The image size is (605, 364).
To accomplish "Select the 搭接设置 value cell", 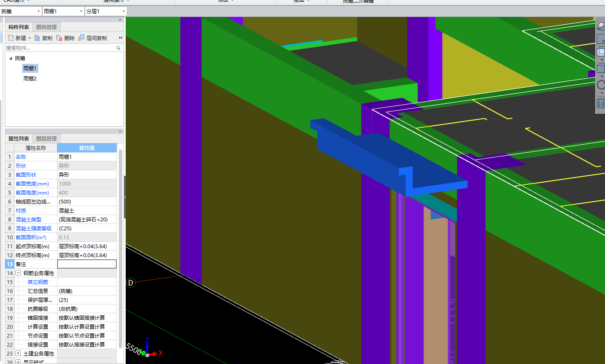I will point(87,345).
